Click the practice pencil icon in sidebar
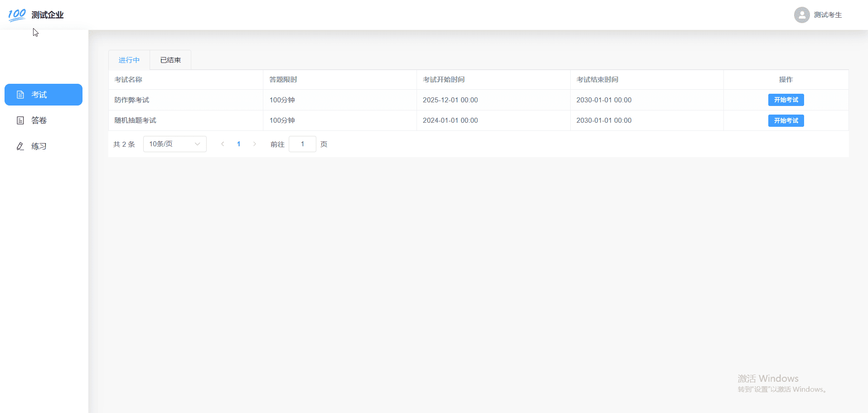The height and width of the screenshot is (413, 868). point(20,146)
